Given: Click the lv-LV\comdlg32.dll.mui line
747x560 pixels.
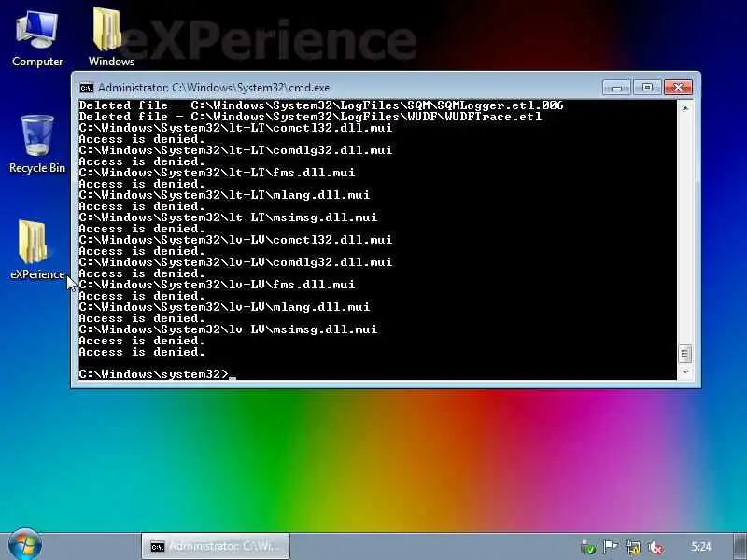Looking at the screenshot, I should 236,262.
